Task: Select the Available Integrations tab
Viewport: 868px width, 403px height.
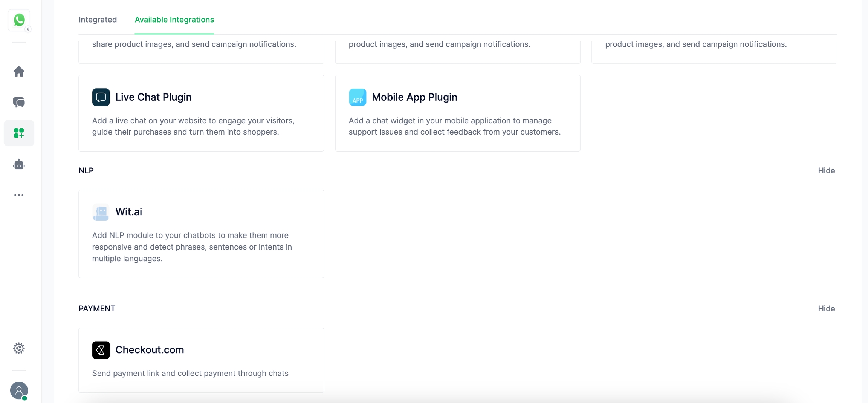Action: (174, 20)
